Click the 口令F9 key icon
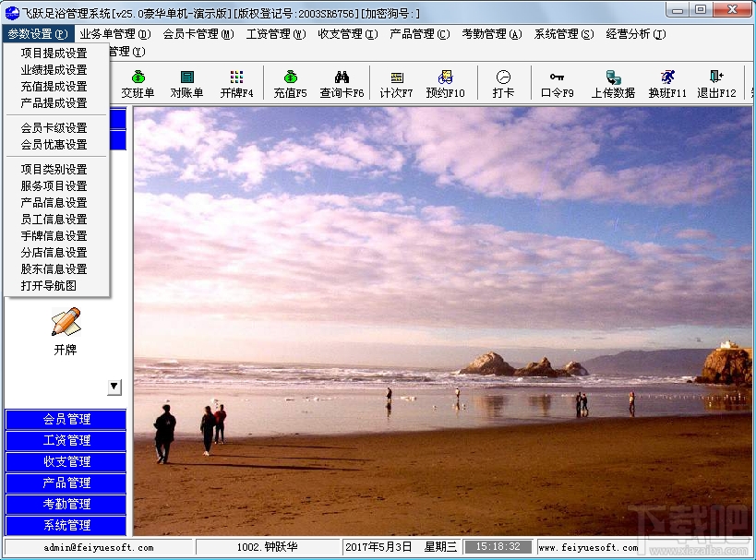Screen dimensions: 756x560 [557, 84]
